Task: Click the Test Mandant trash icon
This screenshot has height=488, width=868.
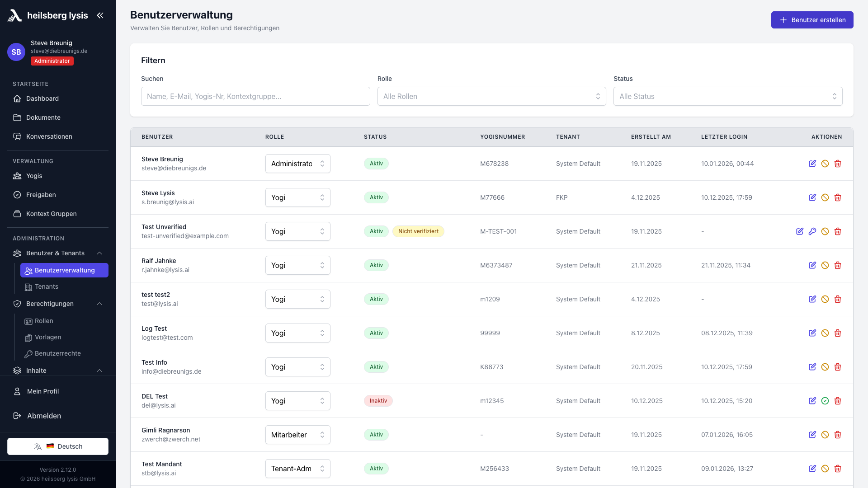Action: pyautogui.click(x=837, y=469)
